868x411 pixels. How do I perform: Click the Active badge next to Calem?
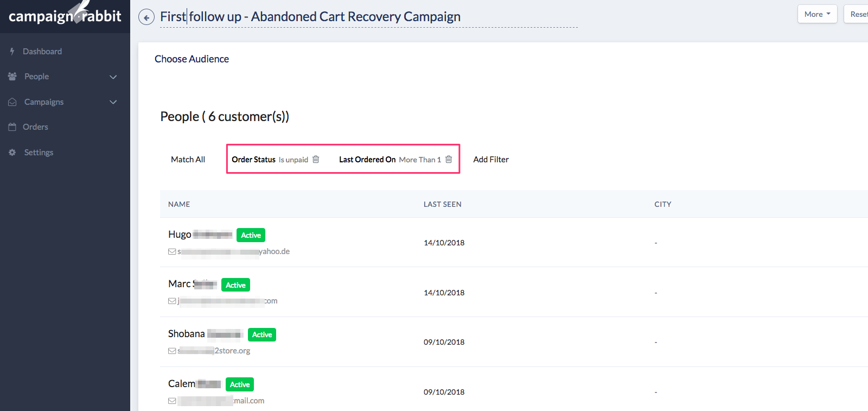pyautogui.click(x=240, y=384)
